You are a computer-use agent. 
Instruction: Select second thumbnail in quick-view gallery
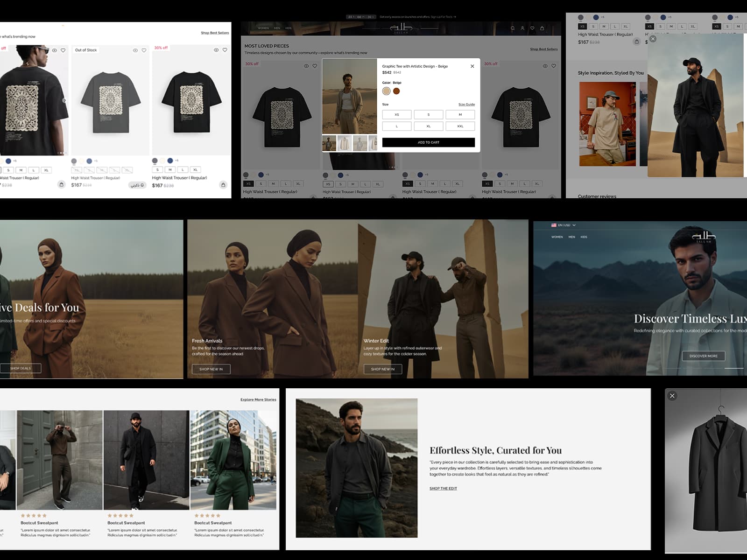click(x=345, y=143)
